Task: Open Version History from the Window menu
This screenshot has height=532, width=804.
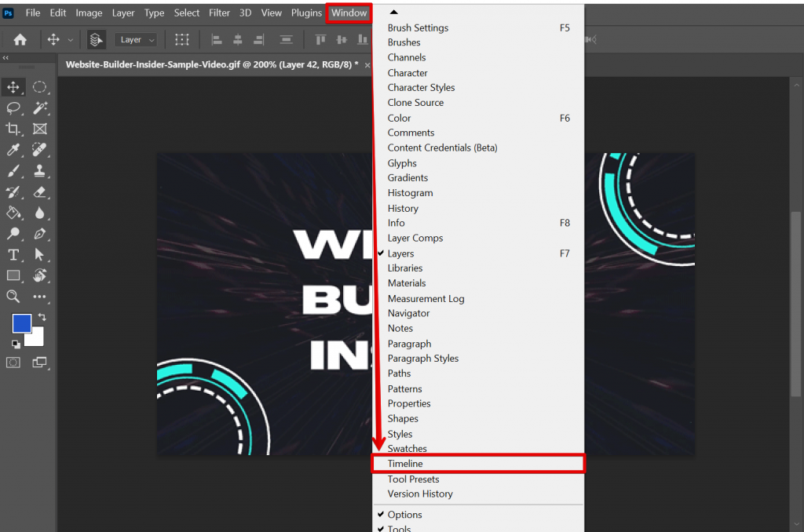Action: 420,494
